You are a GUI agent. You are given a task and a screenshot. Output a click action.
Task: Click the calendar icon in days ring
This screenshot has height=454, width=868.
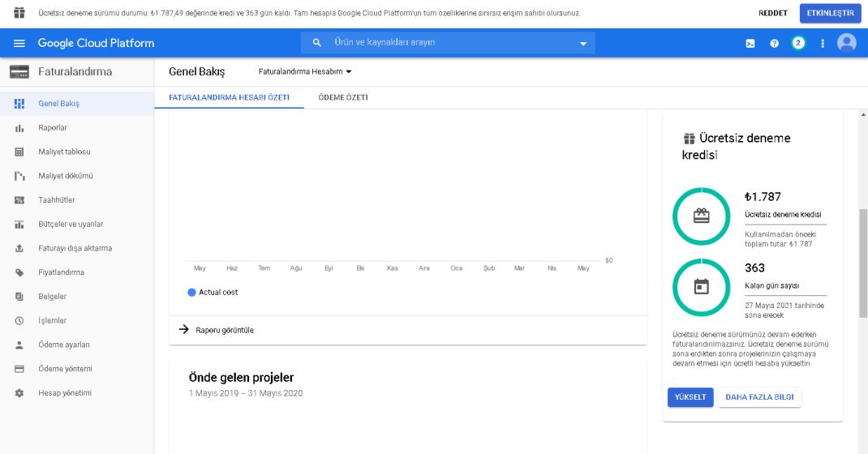tap(702, 287)
